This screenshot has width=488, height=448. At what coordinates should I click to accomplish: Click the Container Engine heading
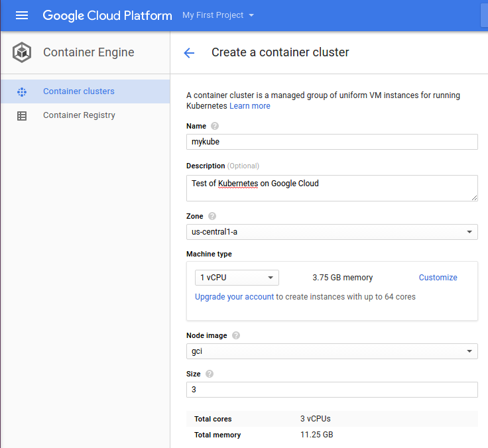pyautogui.click(x=89, y=52)
